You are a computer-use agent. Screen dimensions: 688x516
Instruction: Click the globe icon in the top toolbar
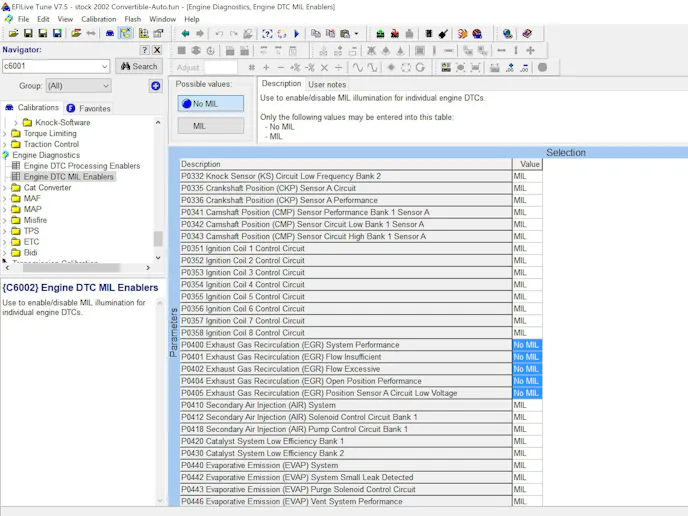tap(508, 33)
